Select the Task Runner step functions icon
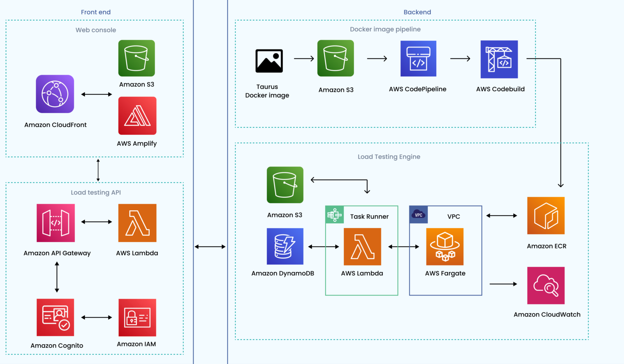 (335, 215)
